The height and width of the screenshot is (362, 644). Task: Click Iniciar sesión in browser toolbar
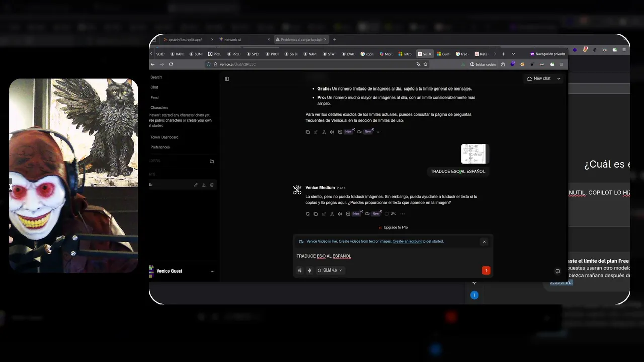[483, 64]
